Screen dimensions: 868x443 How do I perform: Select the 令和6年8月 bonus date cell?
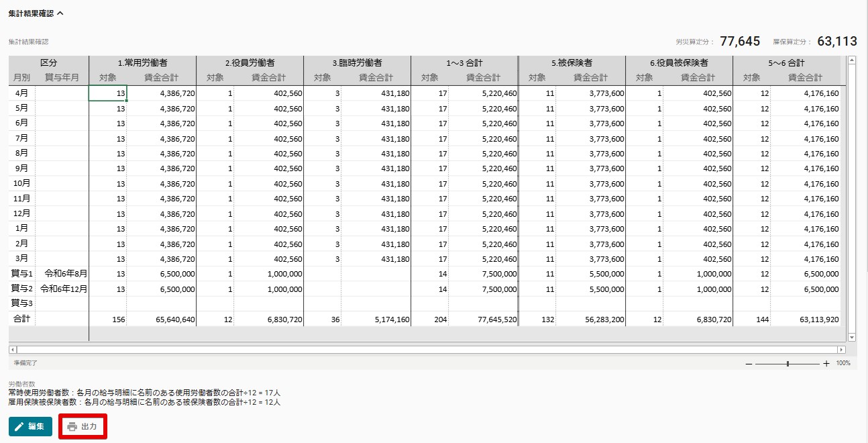[62, 274]
